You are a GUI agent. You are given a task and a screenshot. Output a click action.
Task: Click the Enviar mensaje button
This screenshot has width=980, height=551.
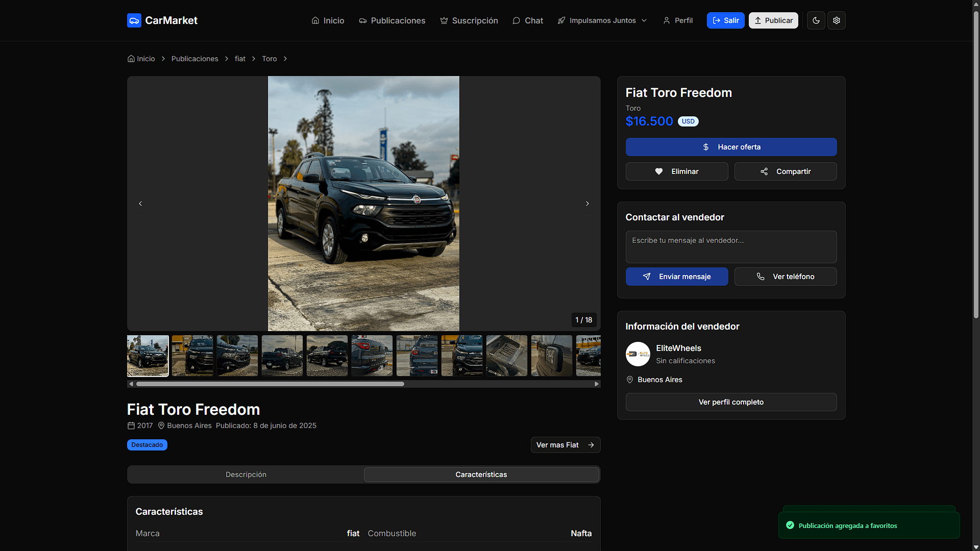click(677, 277)
